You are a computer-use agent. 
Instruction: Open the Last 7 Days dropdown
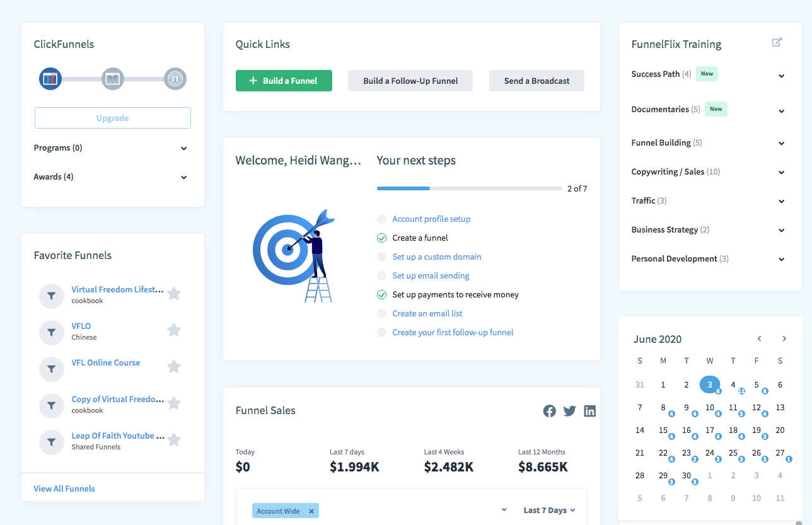pyautogui.click(x=549, y=511)
